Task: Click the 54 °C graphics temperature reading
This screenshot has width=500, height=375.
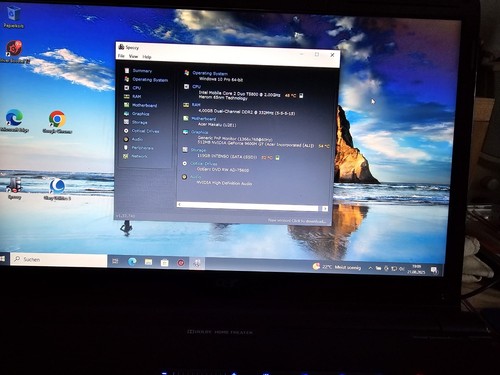Action: point(324,146)
